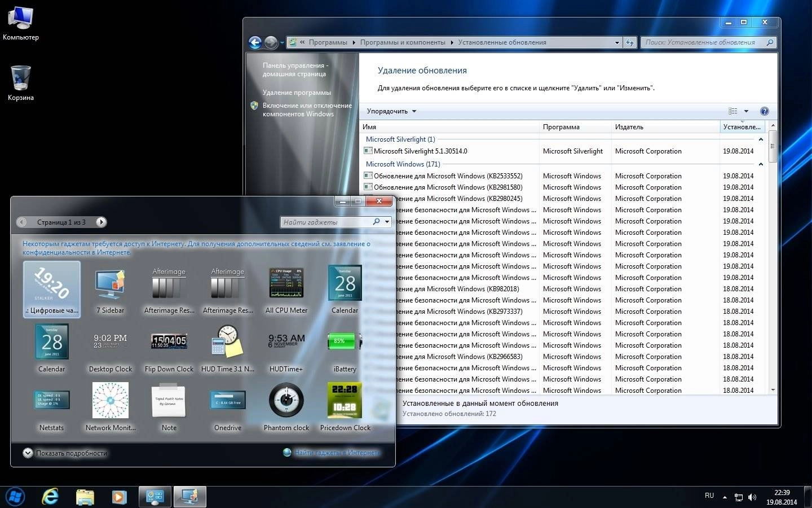Show hidden system tray icons
The image size is (812, 508).
tap(725, 497)
